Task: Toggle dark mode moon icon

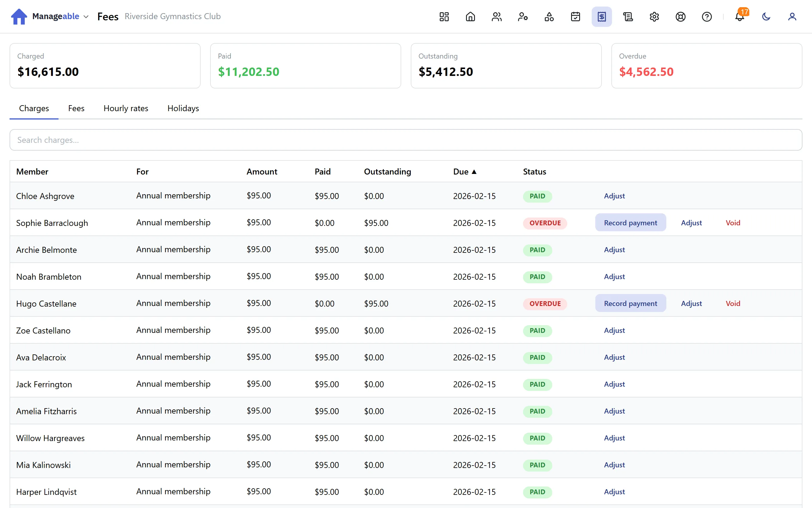Action: click(766, 16)
